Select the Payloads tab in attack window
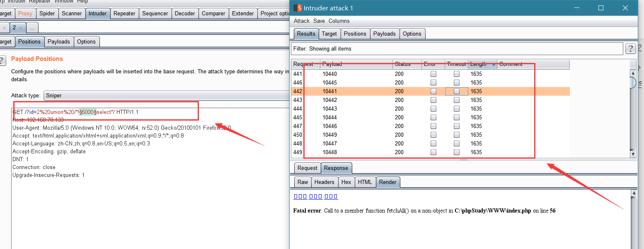 click(x=385, y=34)
